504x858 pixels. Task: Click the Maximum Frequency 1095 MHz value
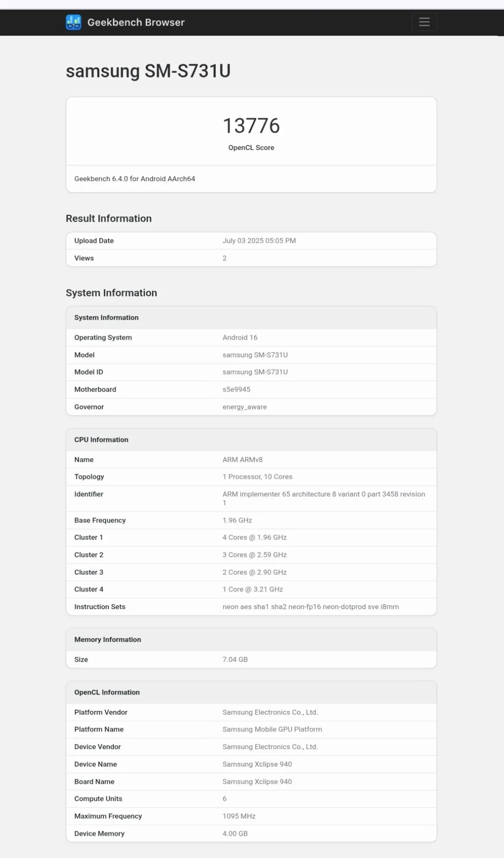point(239,816)
